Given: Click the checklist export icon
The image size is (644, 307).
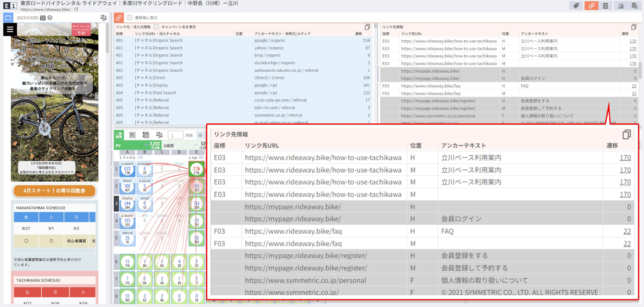Looking at the screenshot, I should 634,6.
